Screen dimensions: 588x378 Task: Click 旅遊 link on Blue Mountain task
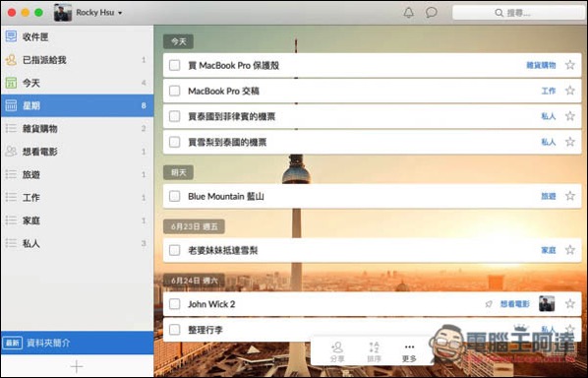tap(549, 196)
